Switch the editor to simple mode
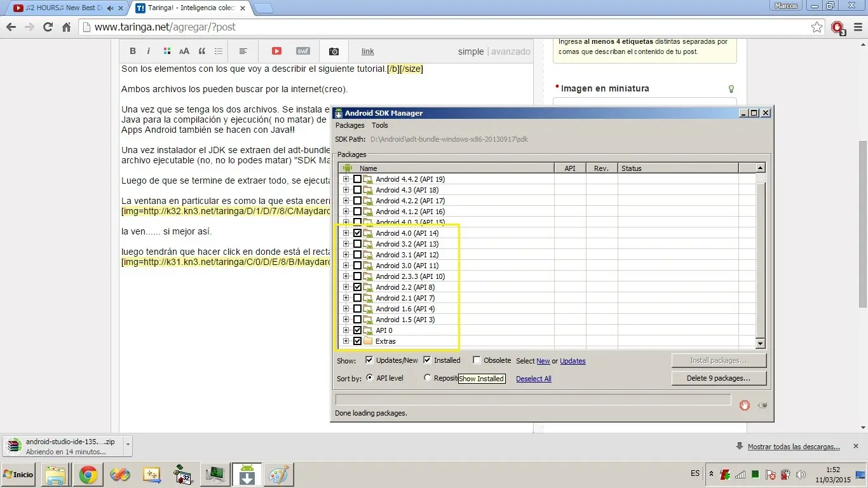Viewport: 868px width, 488px height. point(471,51)
